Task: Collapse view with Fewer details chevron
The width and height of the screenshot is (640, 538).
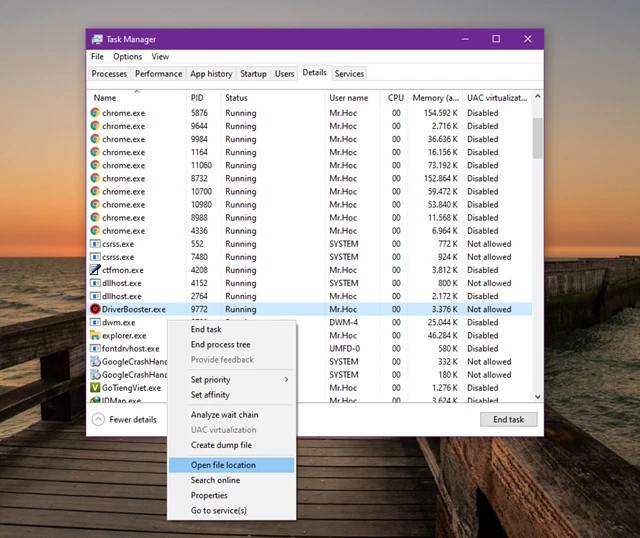Action: click(x=98, y=420)
